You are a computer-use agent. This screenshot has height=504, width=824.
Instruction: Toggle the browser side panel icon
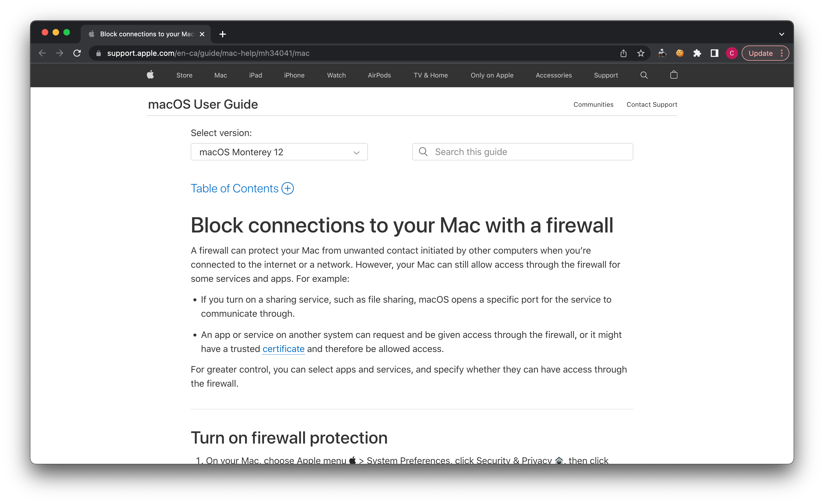click(714, 53)
